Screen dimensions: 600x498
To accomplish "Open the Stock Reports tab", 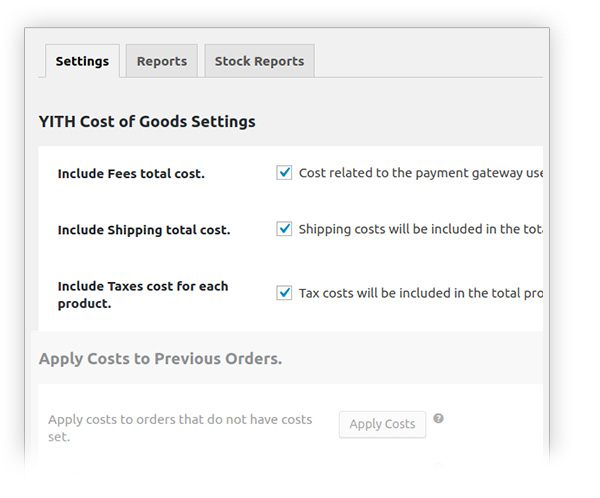I will 259,61.
